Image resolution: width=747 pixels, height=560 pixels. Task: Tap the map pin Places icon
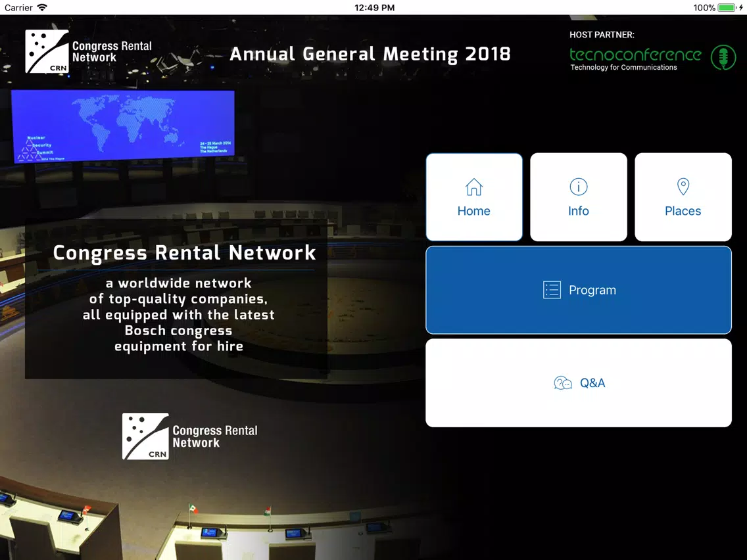(683, 187)
